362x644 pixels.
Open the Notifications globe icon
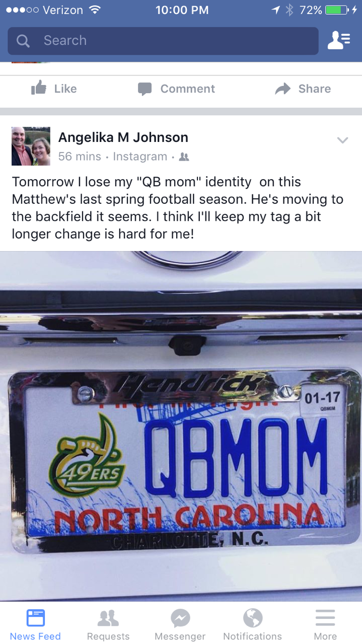coord(253,618)
